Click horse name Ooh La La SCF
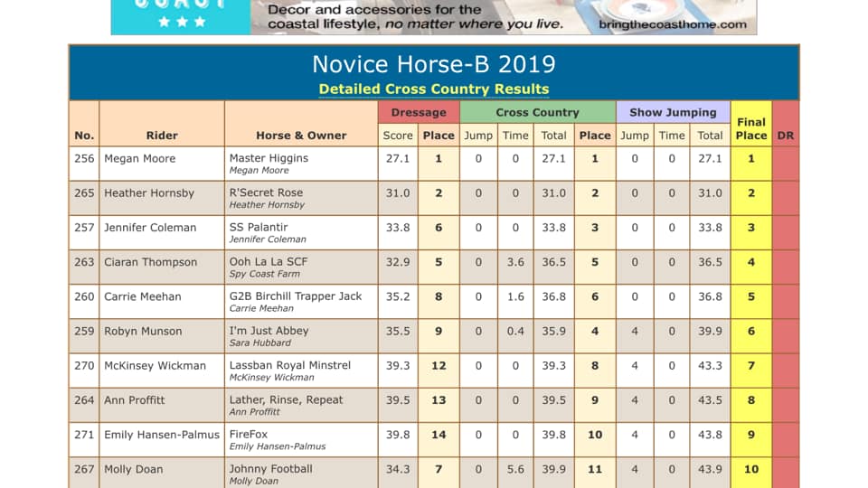 click(269, 261)
